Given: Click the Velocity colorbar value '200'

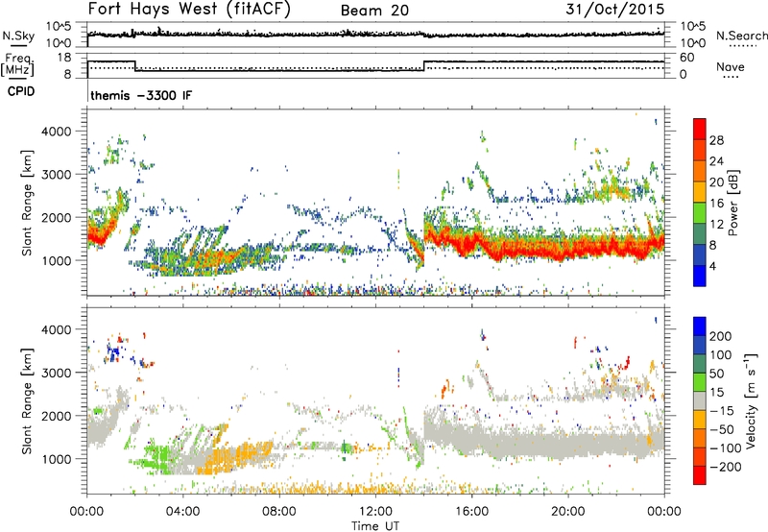Looking at the screenshot, I should tap(721, 336).
